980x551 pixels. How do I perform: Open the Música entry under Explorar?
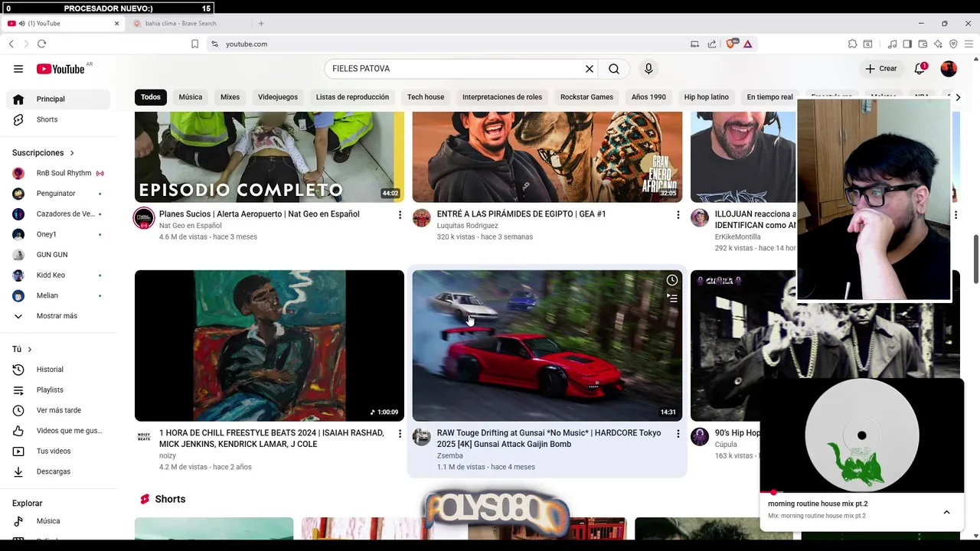(58, 521)
